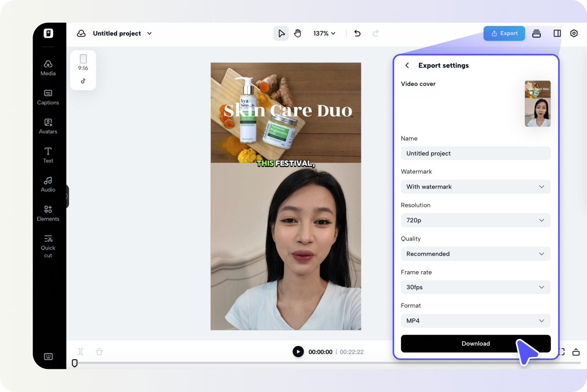This screenshot has width=587, height=392.
Task: Open keyboard shortcuts icon in sidebar
Action: (48, 356)
